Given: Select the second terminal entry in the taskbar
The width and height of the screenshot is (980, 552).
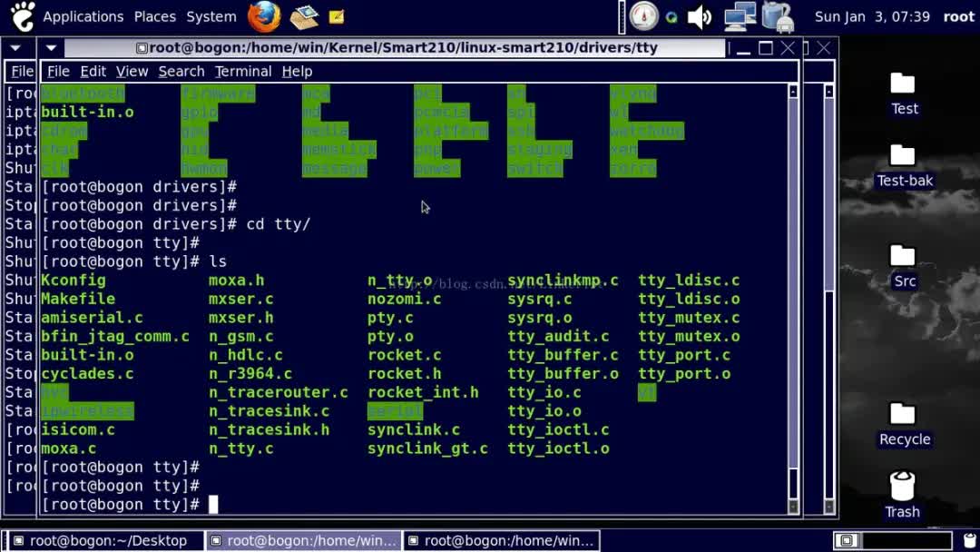Looking at the screenshot, I should (x=304, y=539).
